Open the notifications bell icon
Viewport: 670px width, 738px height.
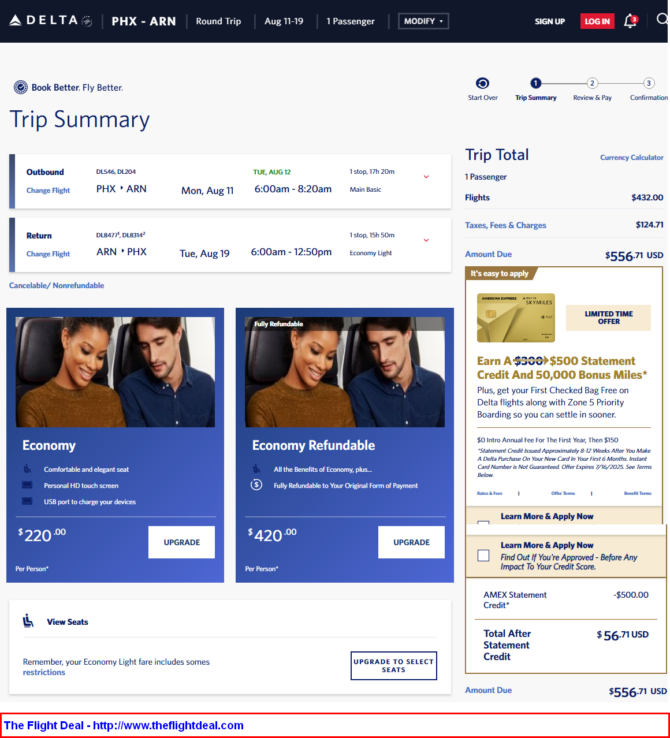630,21
